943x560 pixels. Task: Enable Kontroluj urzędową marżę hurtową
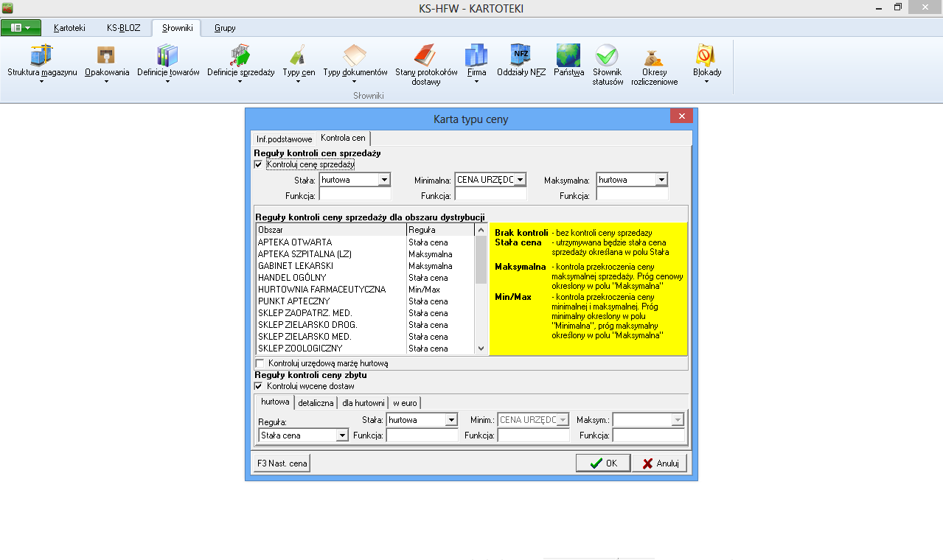pyautogui.click(x=260, y=363)
